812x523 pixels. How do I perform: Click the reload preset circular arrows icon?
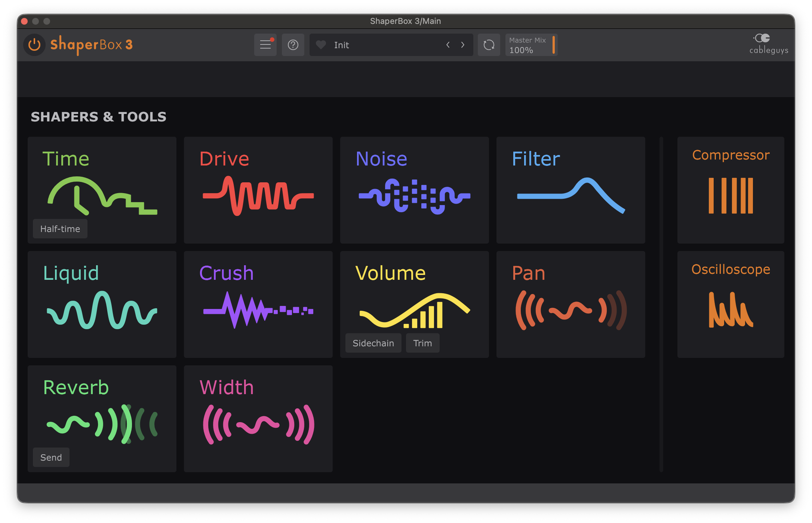[x=489, y=45]
